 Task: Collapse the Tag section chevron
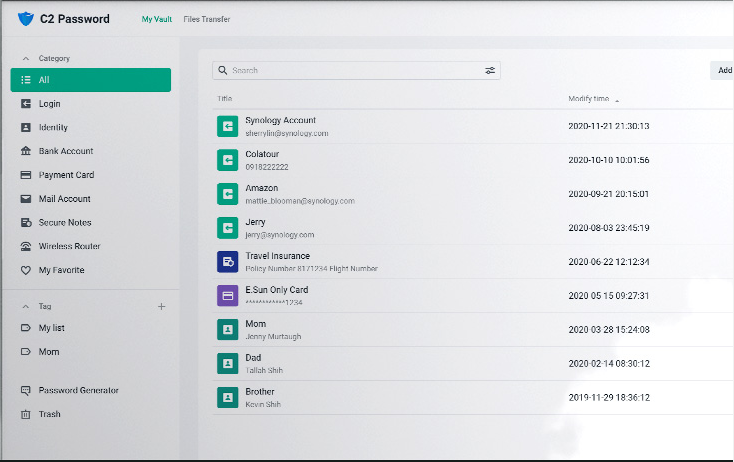pos(26,307)
